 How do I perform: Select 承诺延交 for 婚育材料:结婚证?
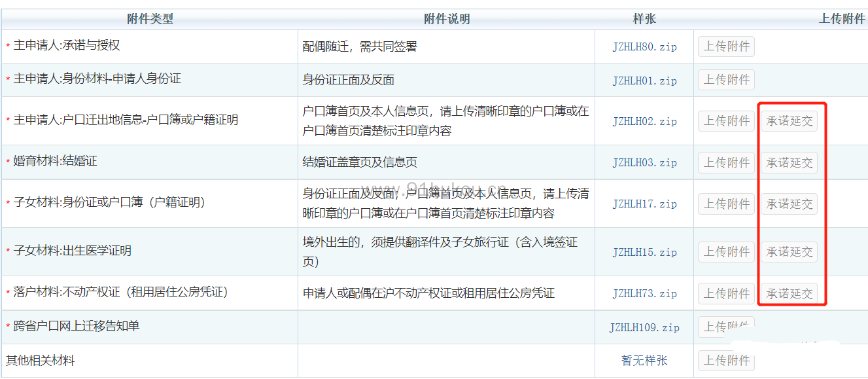click(789, 162)
